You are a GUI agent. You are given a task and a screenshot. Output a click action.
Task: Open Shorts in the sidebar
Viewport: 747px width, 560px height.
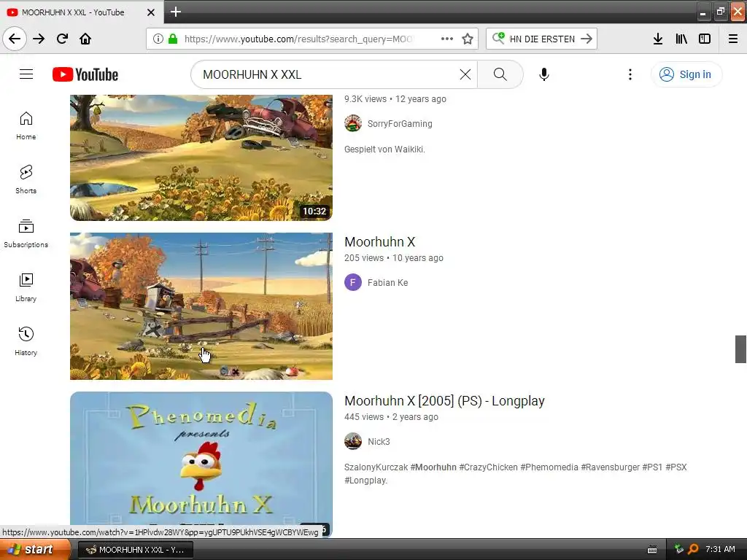click(26, 179)
